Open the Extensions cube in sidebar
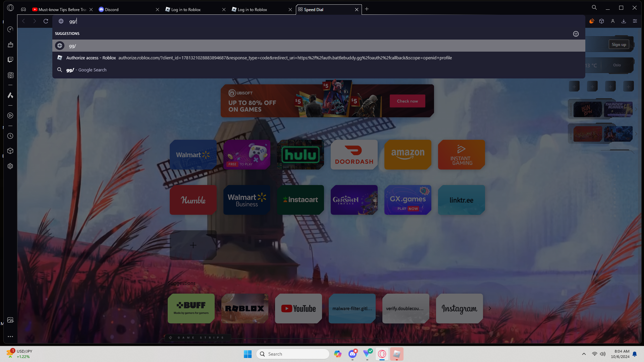 10,151
